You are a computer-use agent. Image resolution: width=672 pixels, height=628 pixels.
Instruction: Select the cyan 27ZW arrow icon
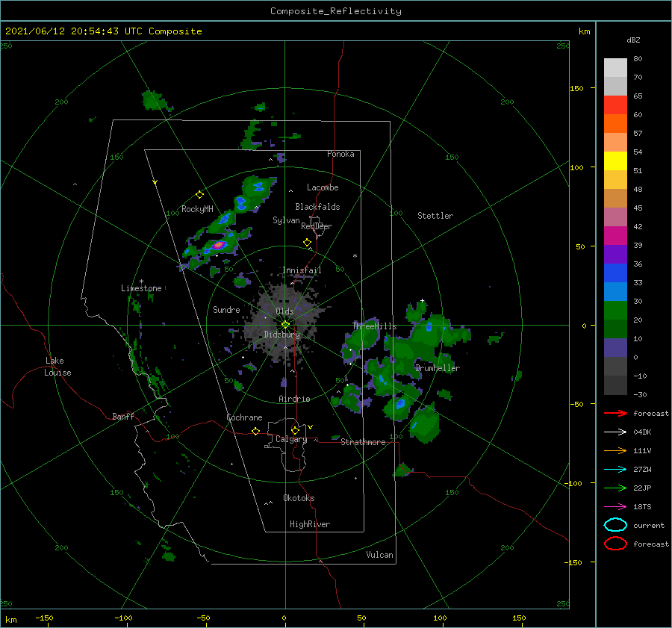click(615, 469)
